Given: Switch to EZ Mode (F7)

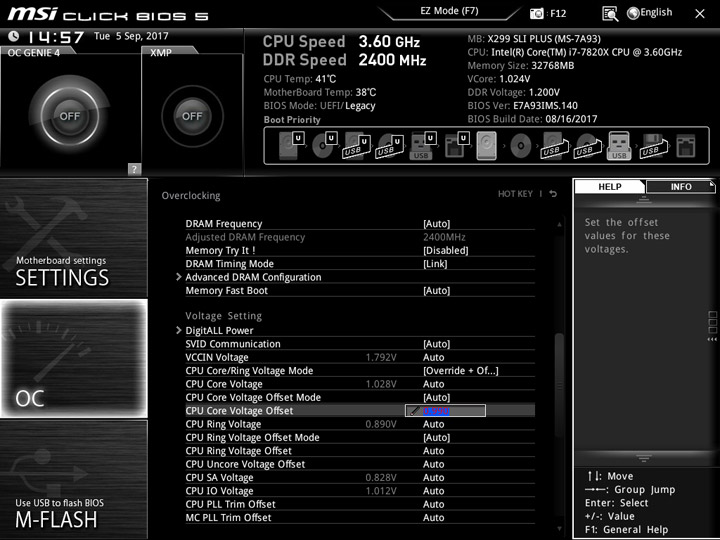Looking at the screenshot, I should (x=449, y=11).
